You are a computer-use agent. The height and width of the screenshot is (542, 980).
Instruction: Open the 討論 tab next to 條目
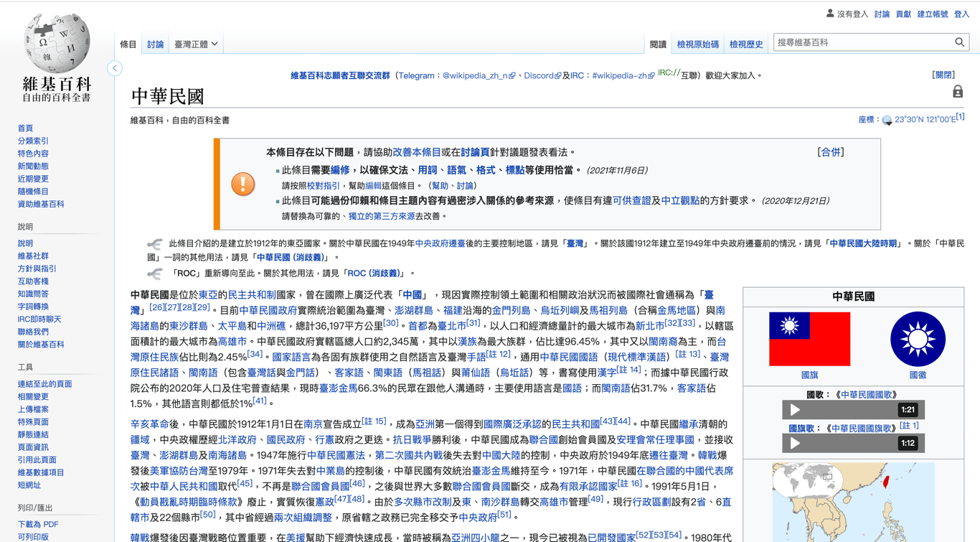(155, 45)
